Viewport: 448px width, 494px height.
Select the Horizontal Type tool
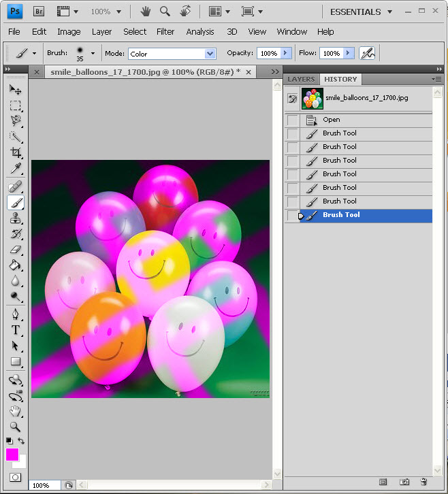point(15,330)
